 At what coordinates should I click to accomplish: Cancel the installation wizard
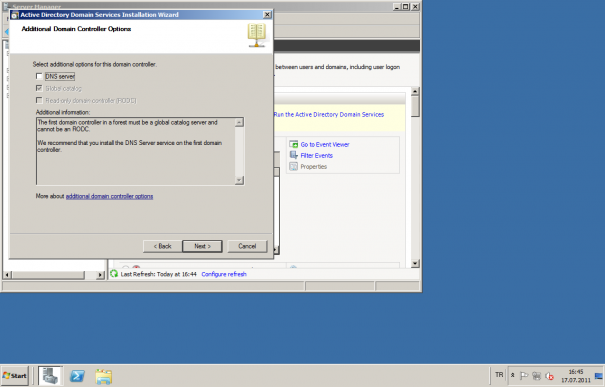(x=247, y=246)
